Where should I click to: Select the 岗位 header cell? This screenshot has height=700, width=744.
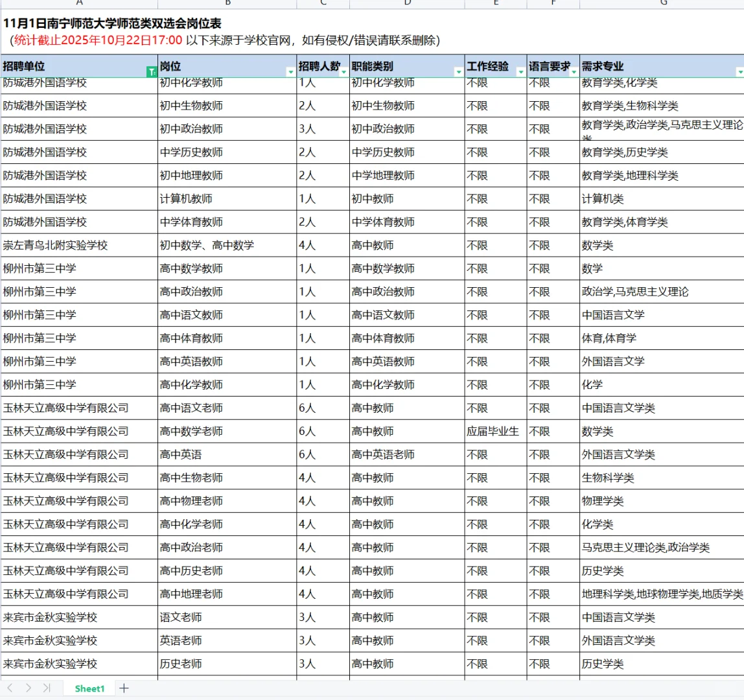coord(227,66)
